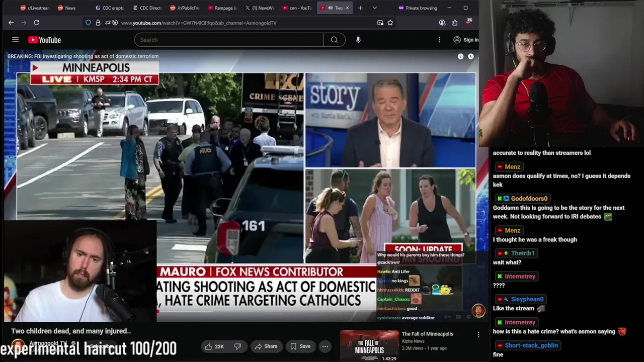Mute the playing tab via speaker icon
Screen dimensions: 644x362
(330, 8)
